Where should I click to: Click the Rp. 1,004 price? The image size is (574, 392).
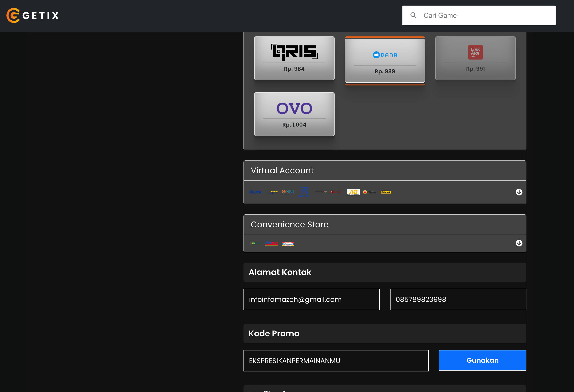[x=294, y=125]
